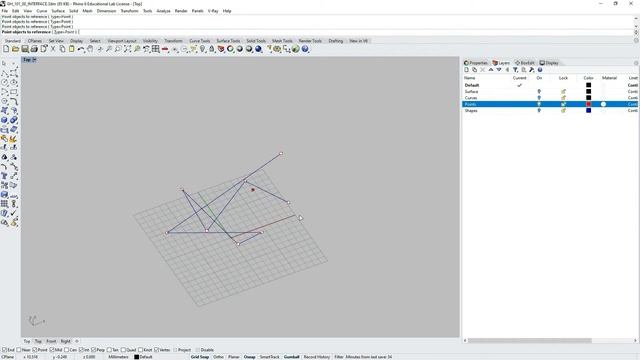Open the Analyze menu

[x=163, y=11]
